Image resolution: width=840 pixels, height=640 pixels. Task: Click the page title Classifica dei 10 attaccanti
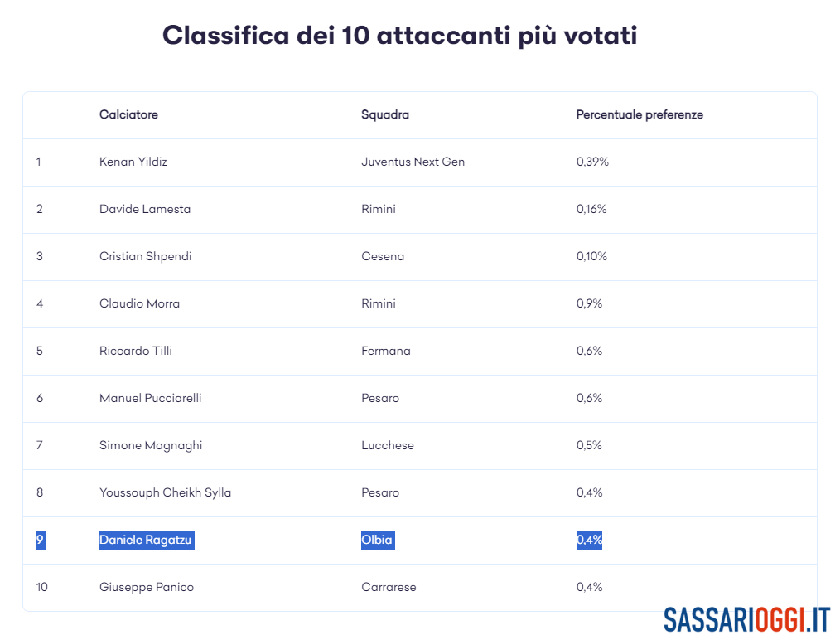click(399, 36)
